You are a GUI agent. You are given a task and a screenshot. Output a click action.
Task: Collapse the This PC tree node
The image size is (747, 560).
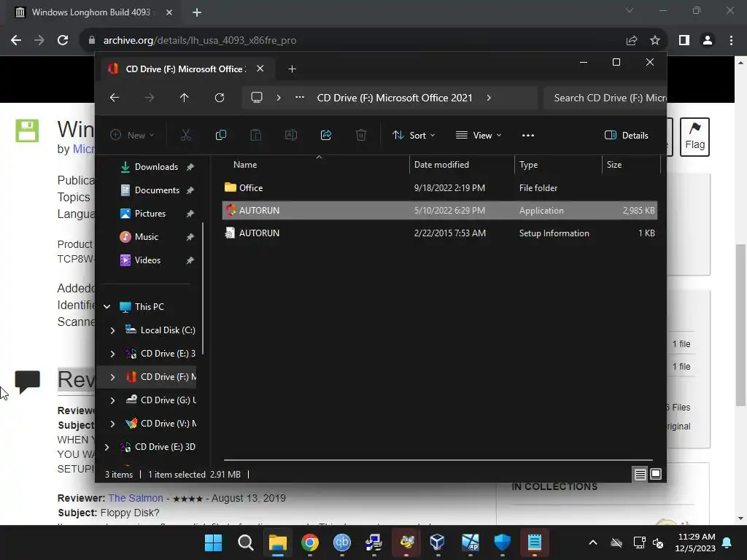(x=107, y=307)
